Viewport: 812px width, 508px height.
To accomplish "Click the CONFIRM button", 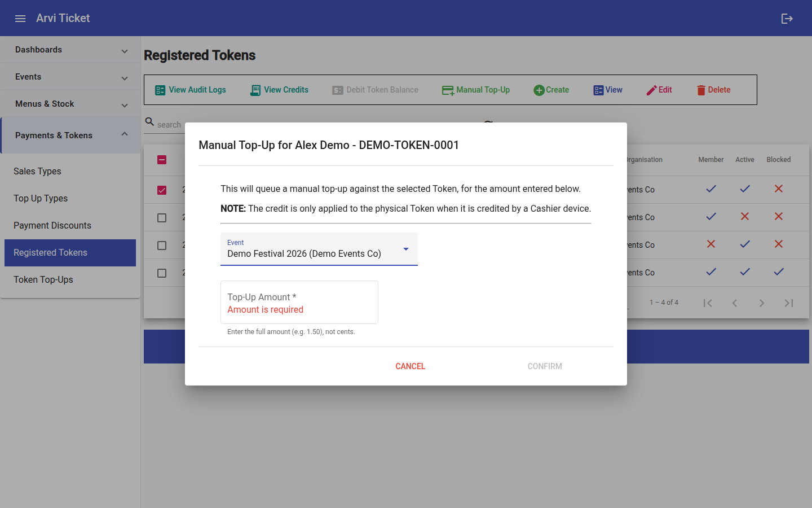I will (x=545, y=366).
